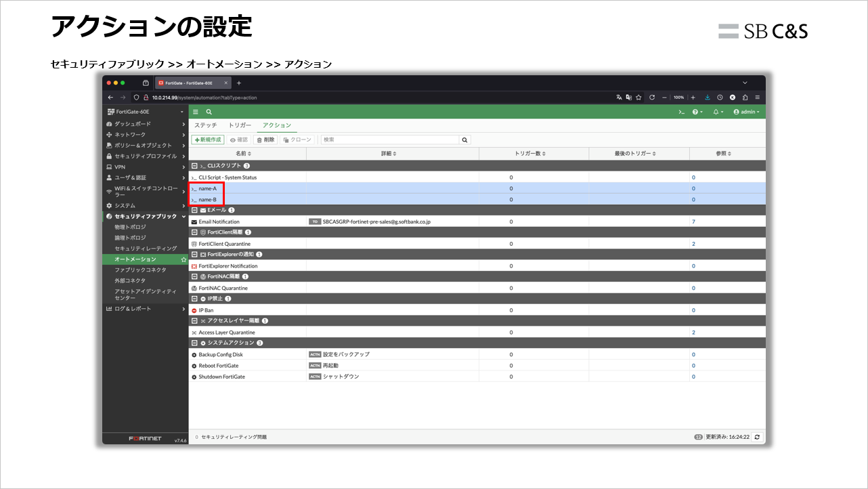The image size is (868, 489).
Task: Collapse the FortiExplorerの通知 group
Action: (194, 255)
